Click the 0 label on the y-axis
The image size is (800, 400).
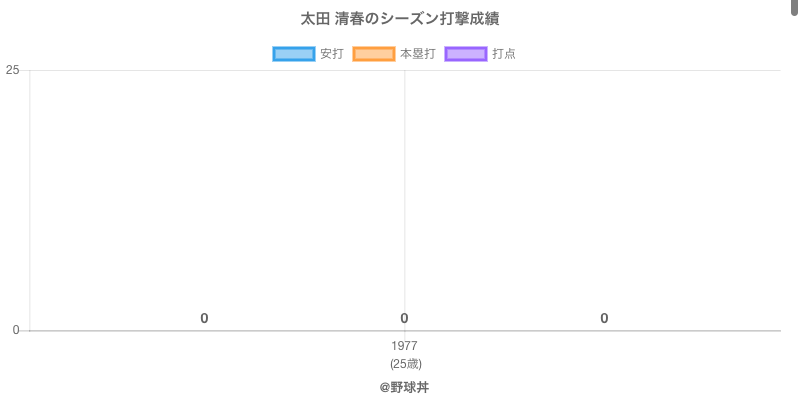click(15, 330)
